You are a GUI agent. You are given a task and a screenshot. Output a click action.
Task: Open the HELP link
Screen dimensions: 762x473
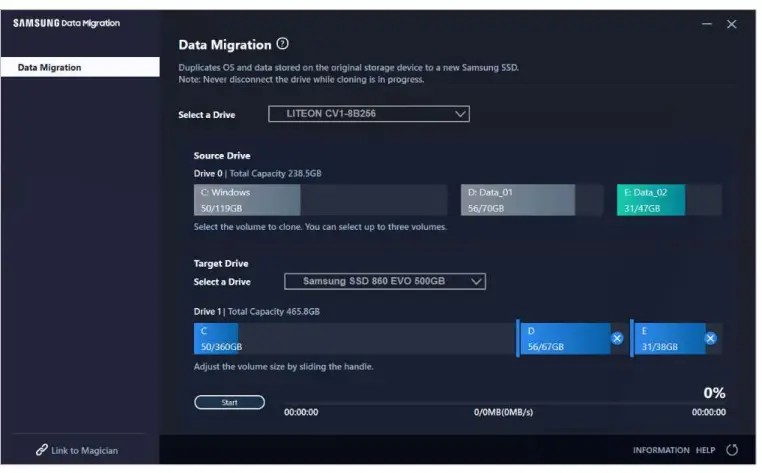[705, 450]
